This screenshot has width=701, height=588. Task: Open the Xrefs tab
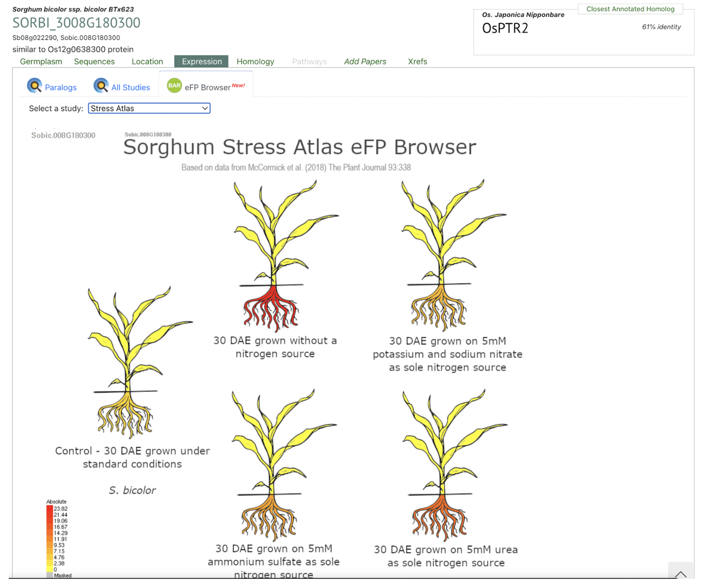[x=417, y=62]
